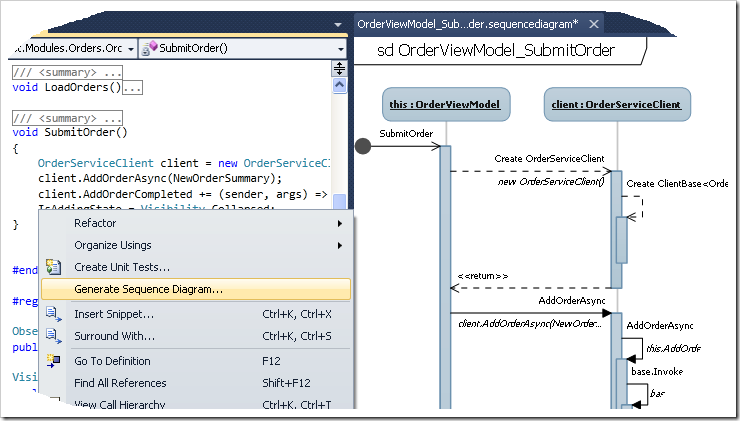Click the code editor scroll up arrow
The height and width of the screenshot is (421, 740).
pos(339,84)
